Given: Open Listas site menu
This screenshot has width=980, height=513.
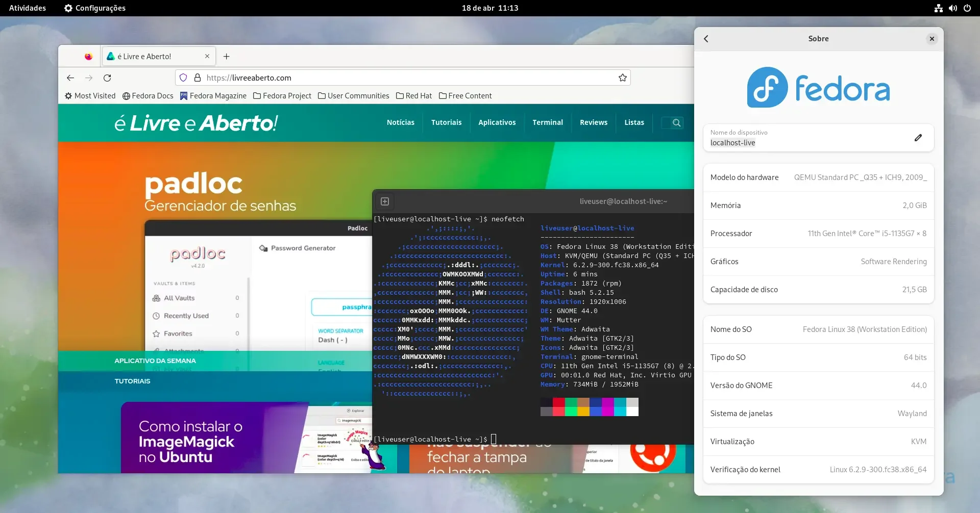Looking at the screenshot, I should point(634,122).
